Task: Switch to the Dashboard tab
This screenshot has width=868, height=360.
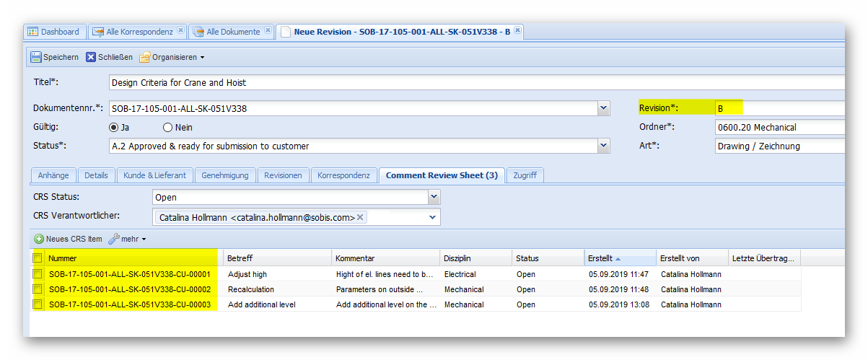Action: [x=54, y=32]
